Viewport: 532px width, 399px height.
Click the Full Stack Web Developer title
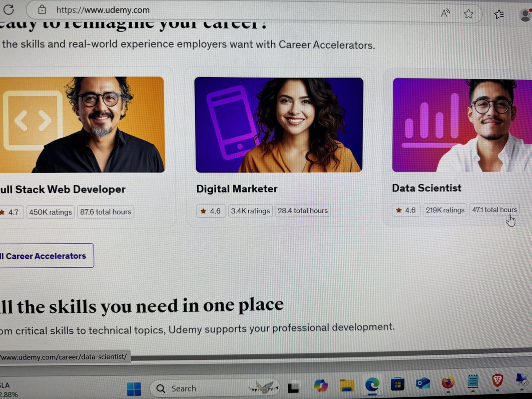[x=63, y=189]
